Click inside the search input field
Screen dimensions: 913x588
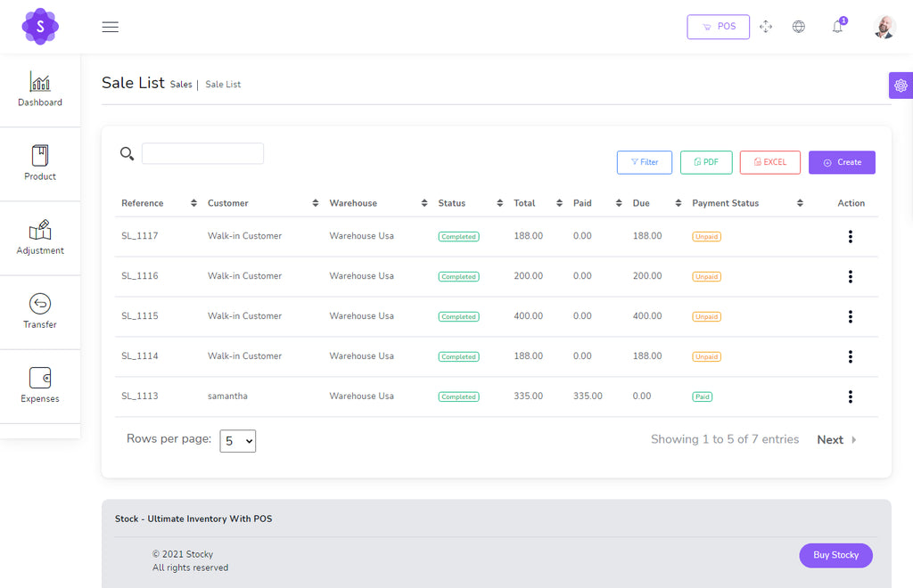click(202, 153)
